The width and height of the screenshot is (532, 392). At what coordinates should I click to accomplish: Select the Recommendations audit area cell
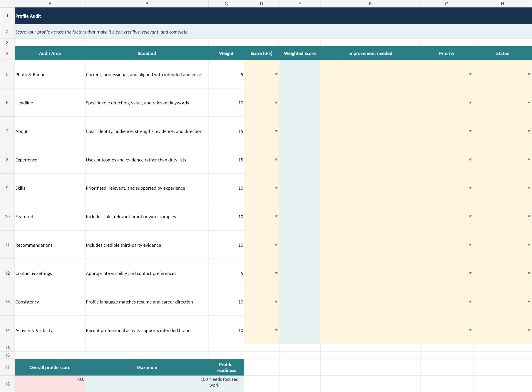coord(50,245)
